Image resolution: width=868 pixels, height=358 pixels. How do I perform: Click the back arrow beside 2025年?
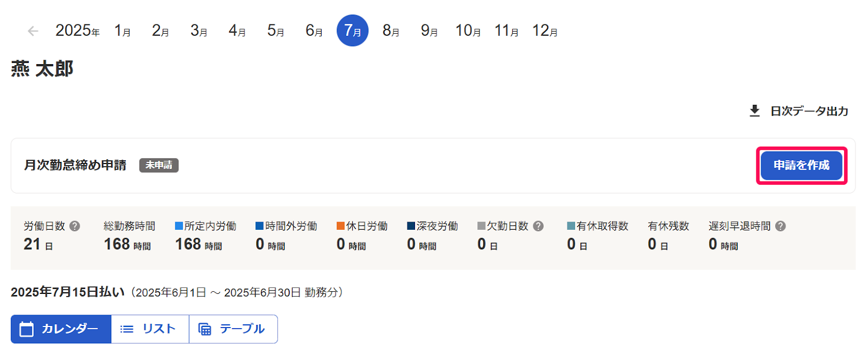tap(33, 31)
